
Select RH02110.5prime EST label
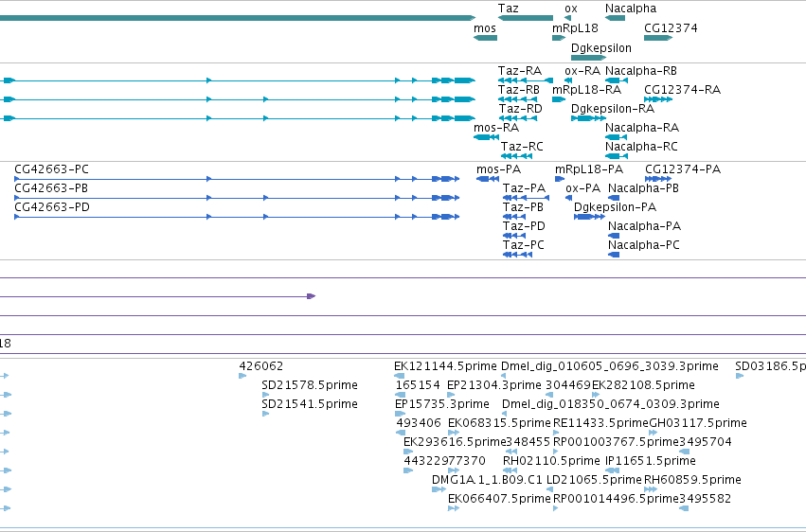551,461
